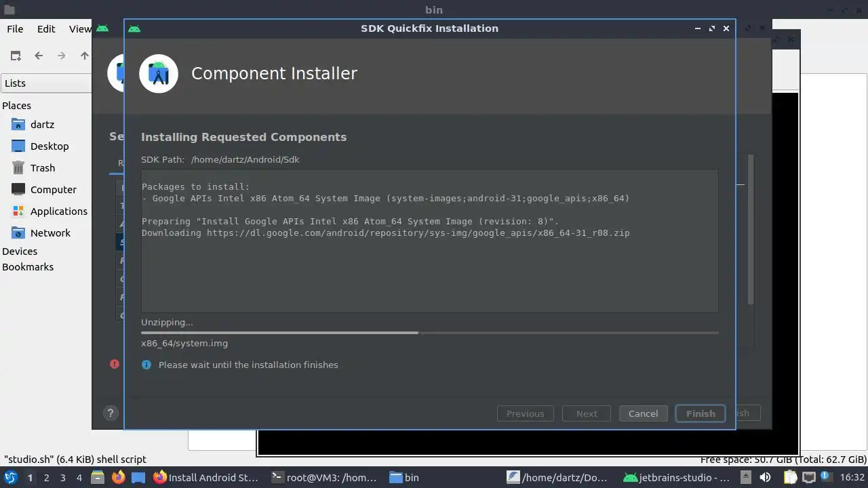This screenshot has height=488, width=868.
Task: Click the Network icon in sidebar
Action: tap(18, 233)
